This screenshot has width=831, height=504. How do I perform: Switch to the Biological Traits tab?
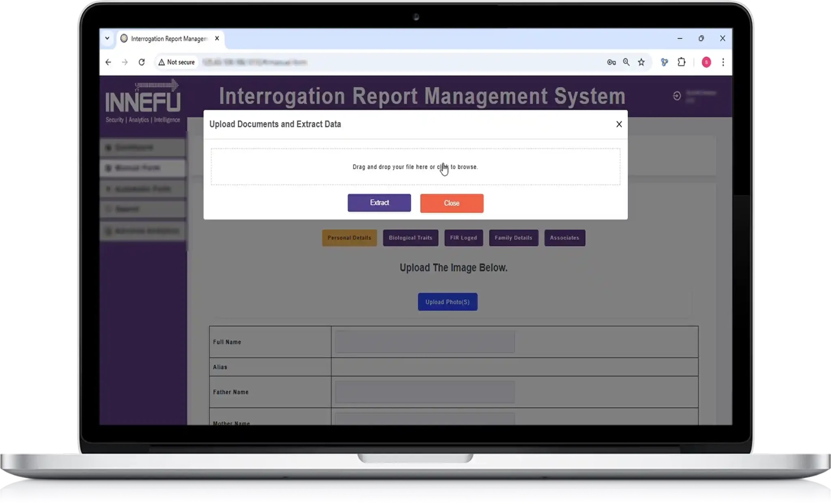click(x=410, y=238)
